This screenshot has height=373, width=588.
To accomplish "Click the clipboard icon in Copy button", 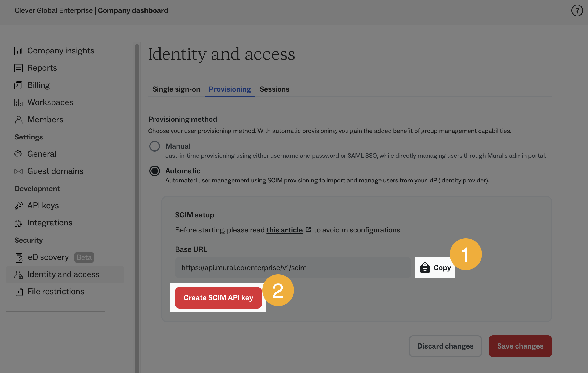I will (425, 268).
